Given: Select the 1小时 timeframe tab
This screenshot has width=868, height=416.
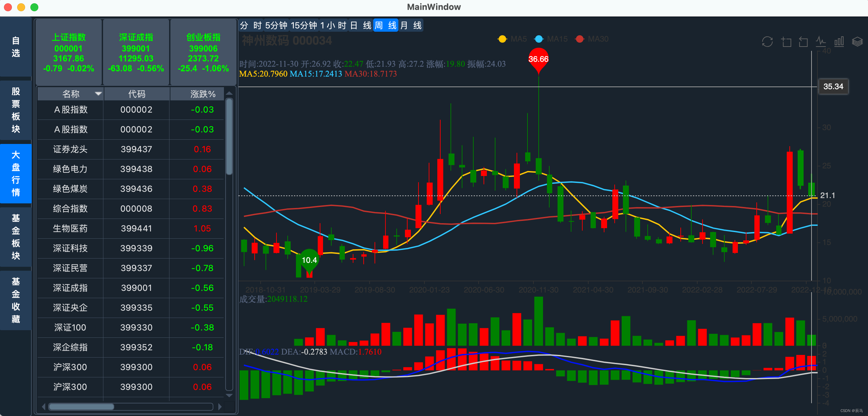Looking at the screenshot, I should tap(333, 25).
